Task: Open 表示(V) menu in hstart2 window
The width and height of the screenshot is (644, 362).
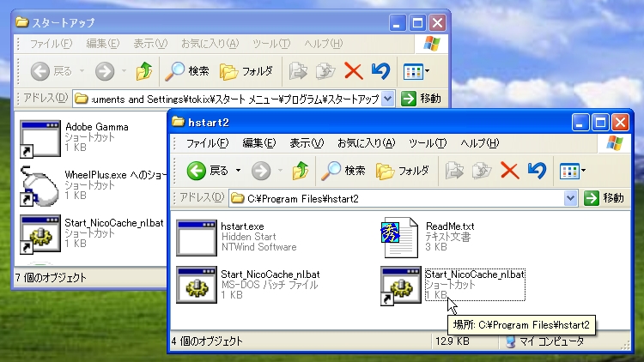Action: click(307, 143)
